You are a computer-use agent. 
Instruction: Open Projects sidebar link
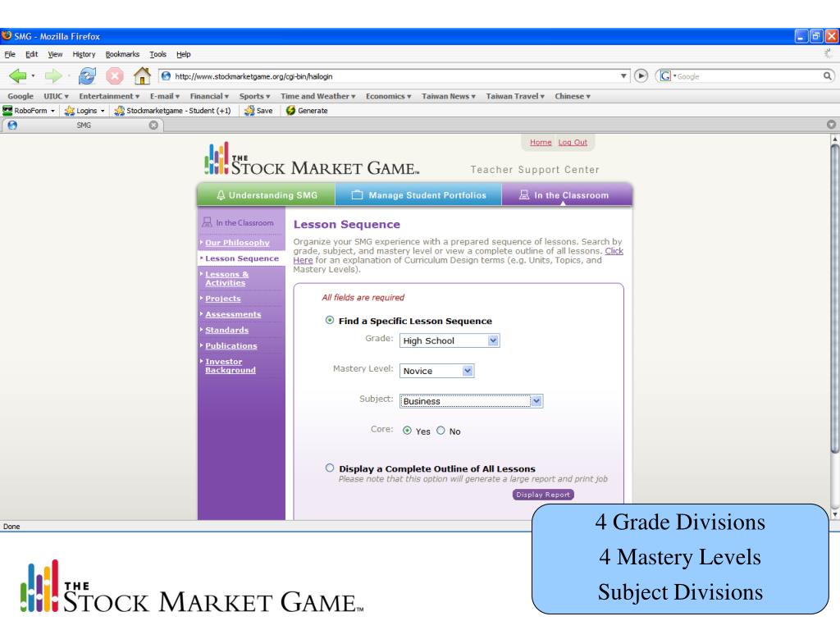(223, 299)
